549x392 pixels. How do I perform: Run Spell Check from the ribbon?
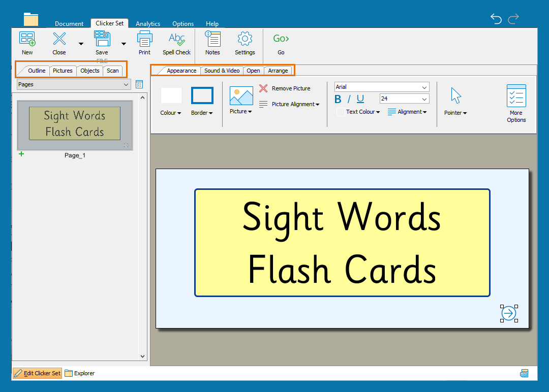pyautogui.click(x=176, y=39)
